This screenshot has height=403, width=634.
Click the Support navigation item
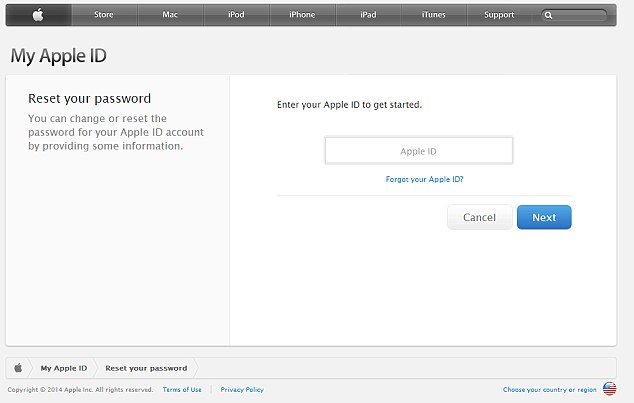click(x=499, y=15)
